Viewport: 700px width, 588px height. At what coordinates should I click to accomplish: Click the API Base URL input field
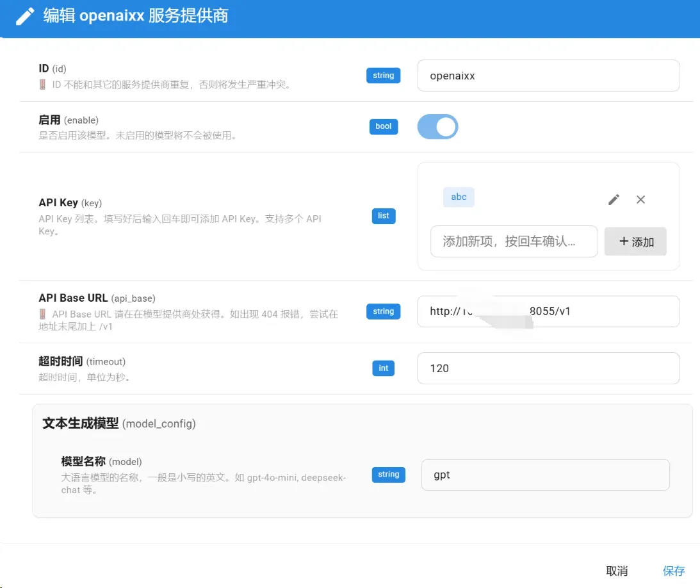pyautogui.click(x=548, y=311)
